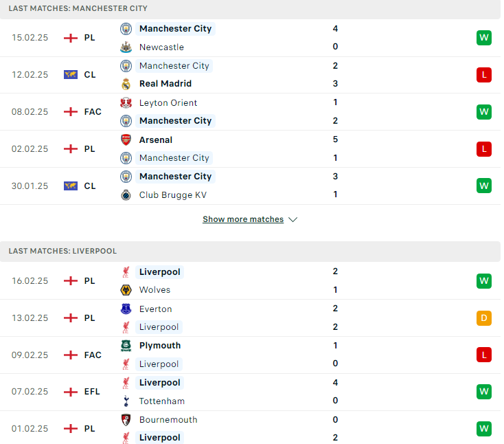Viewport: 504px width, 444px height.
Task: Click the Leyton Orient crest icon
Action: [x=126, y=103]
